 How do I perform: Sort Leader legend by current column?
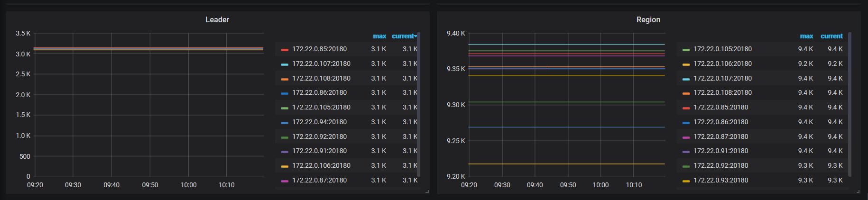[403, 36]
